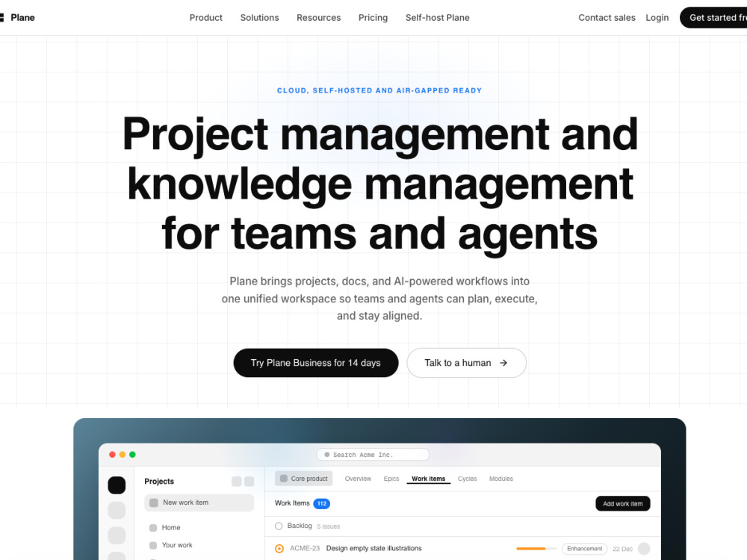The image size is (747, 560).
Task: Switch to the Work items tab
Action: pos(428,479)
